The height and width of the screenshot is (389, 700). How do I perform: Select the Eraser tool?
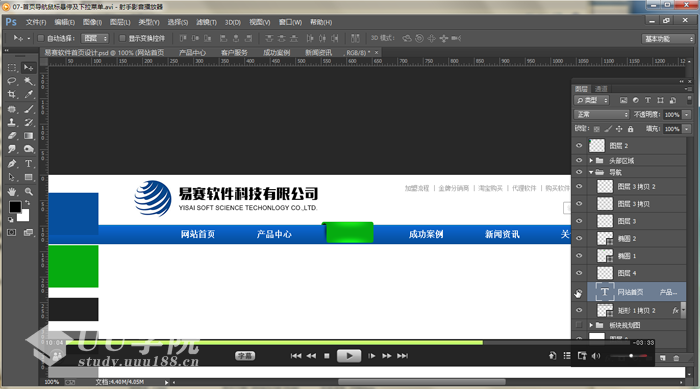(12, 136)
